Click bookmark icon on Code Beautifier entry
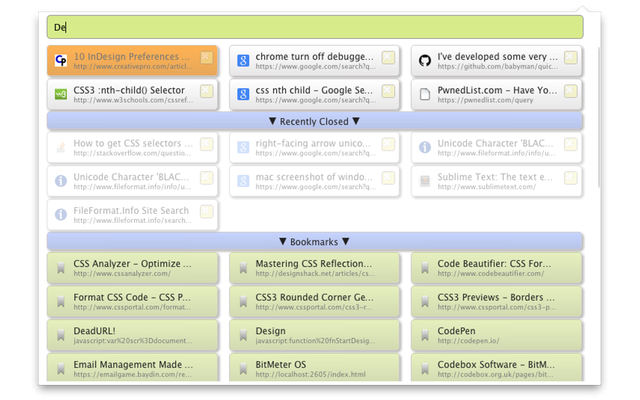The width and height of the screenshot is (640, 400). (x=425, y=268)
